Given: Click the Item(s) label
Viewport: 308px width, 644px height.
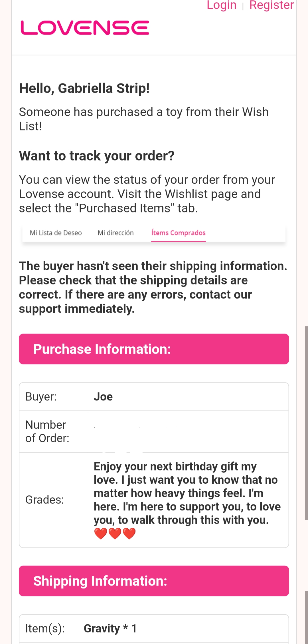Looking at the screenshot, I should point(45,628).
